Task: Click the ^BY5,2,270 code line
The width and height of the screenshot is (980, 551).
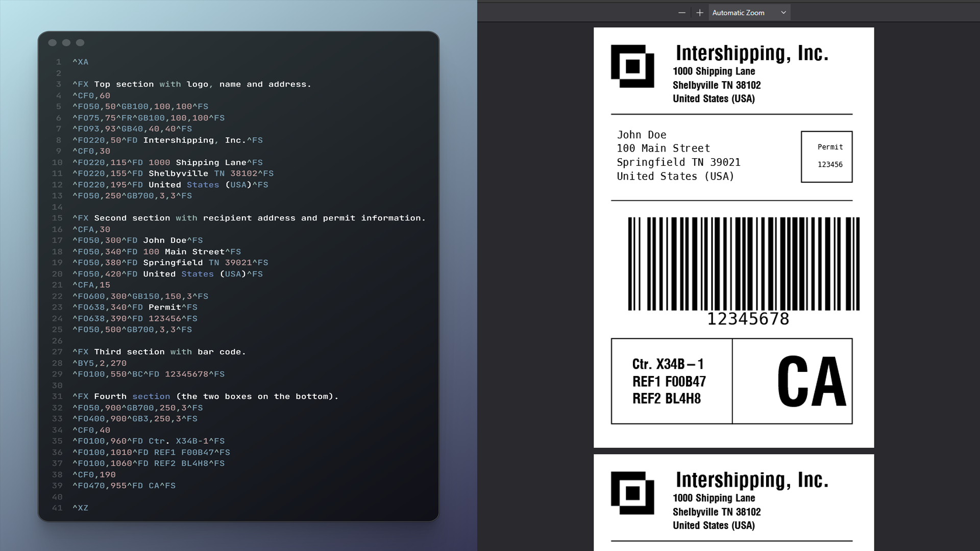Action: tap(100, 363)
